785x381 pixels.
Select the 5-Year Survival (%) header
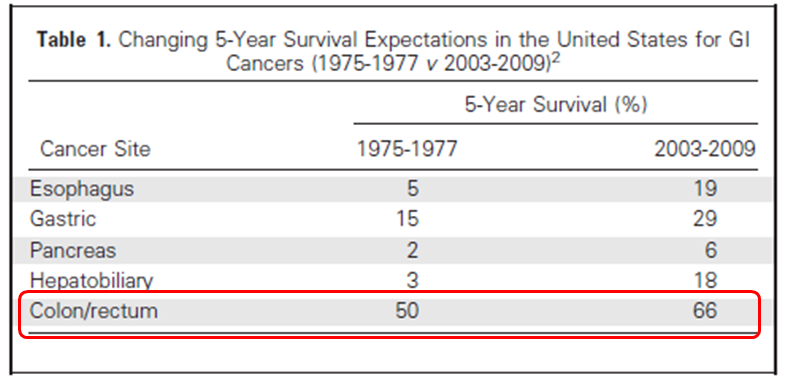556,105
